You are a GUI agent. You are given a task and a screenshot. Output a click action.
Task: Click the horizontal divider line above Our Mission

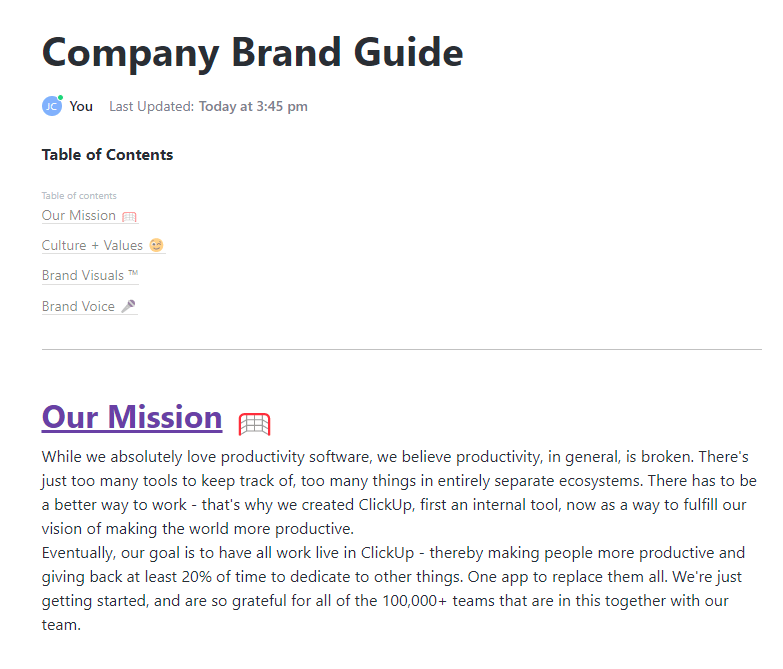point(401,349)
